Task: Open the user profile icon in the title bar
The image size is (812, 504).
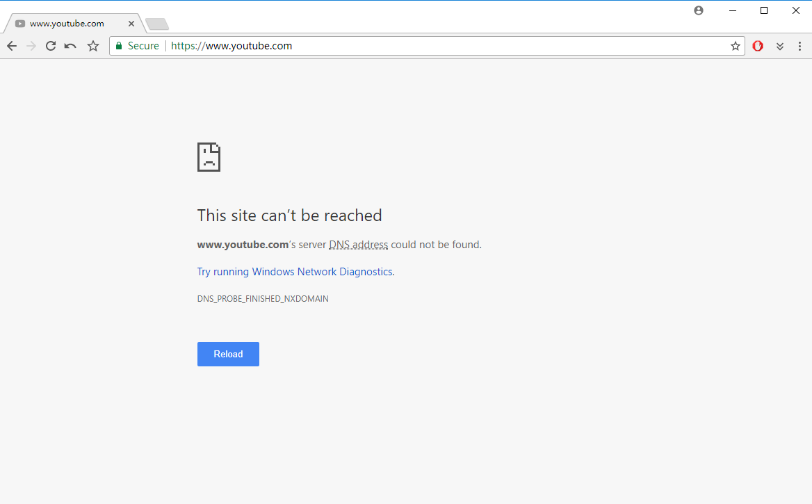Action: [x=699, y=10]
